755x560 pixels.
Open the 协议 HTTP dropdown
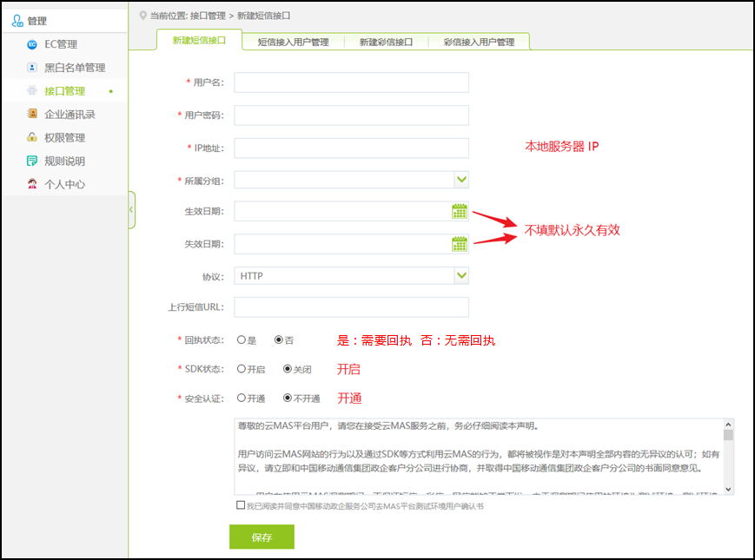click(461, 276)
